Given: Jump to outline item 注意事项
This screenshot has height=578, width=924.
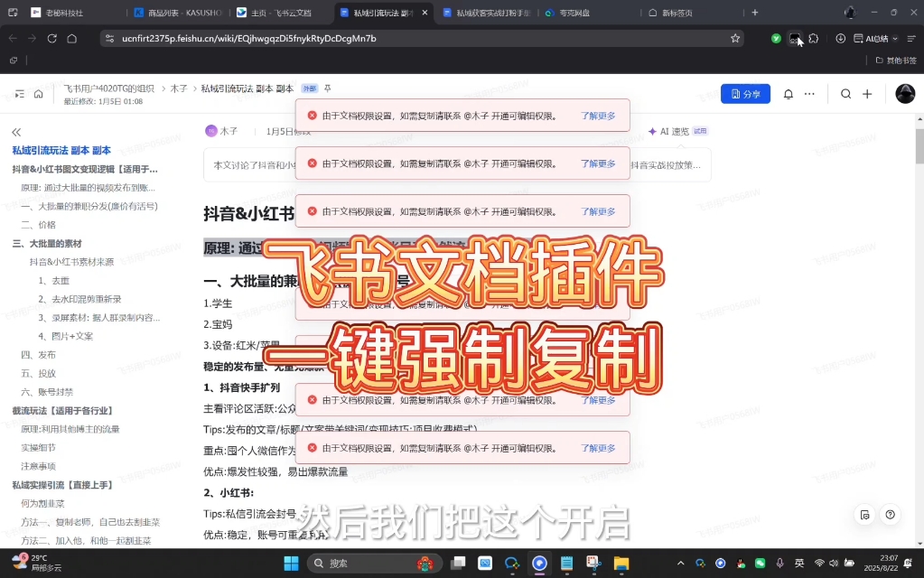Looking at the screenshot, I should tap(38, 466).
